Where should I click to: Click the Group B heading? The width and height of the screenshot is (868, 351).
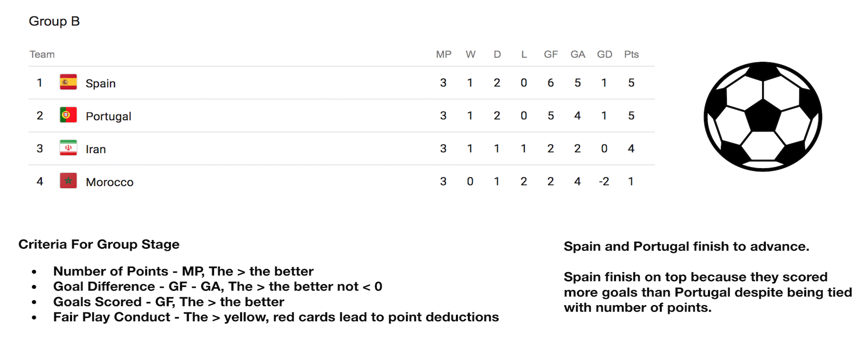54,21
